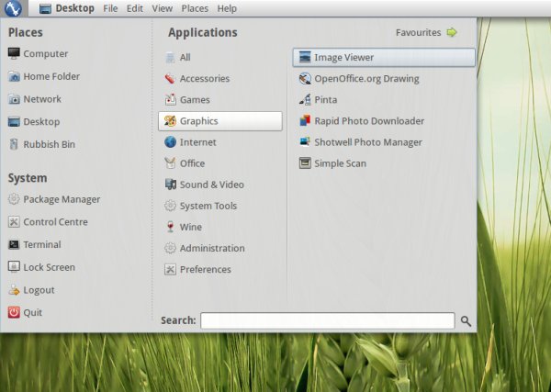Select the Office category icon

(x=170, y=163)
